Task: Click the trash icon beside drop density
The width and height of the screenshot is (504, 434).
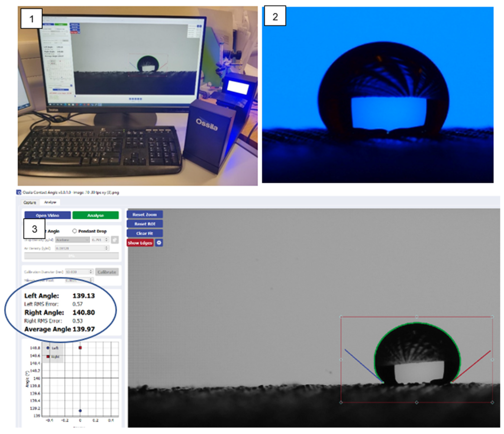Action: click(115, 240)
